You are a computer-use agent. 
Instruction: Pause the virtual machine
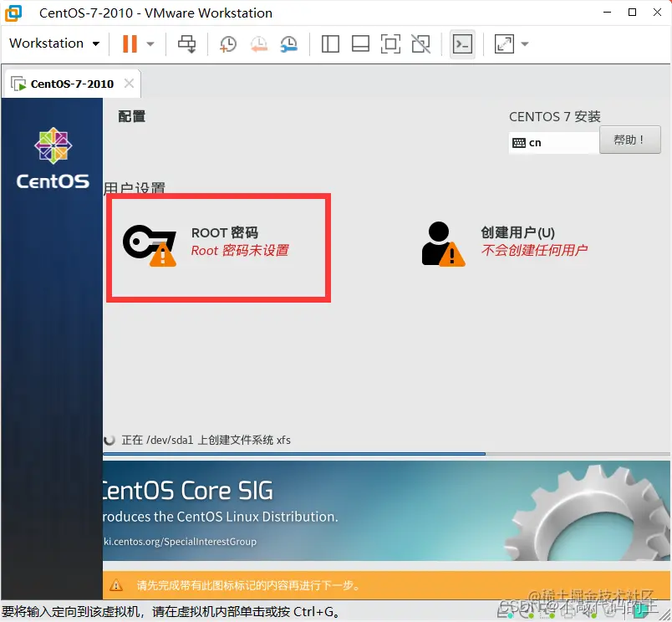[130, 43]
